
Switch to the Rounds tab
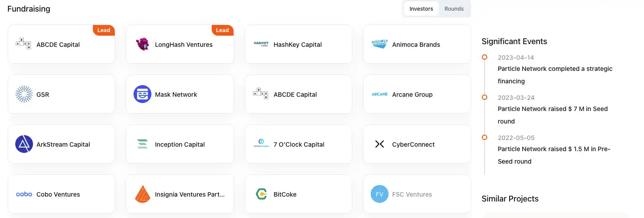tap(454, 9)
